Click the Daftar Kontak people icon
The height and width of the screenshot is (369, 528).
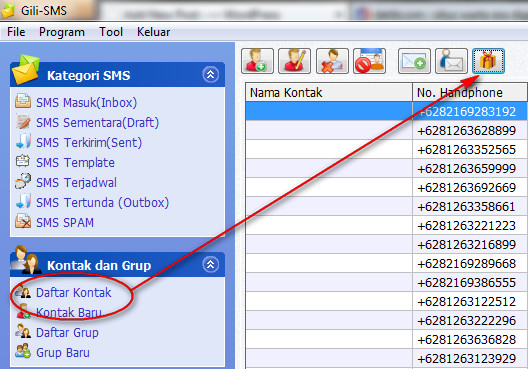[x=23, y=292]
